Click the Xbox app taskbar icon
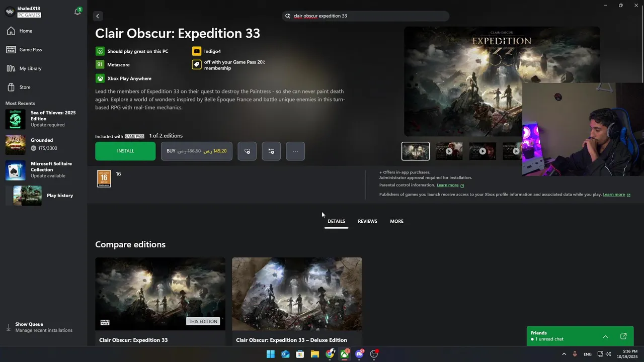644x362 pixels. point(345,354)
